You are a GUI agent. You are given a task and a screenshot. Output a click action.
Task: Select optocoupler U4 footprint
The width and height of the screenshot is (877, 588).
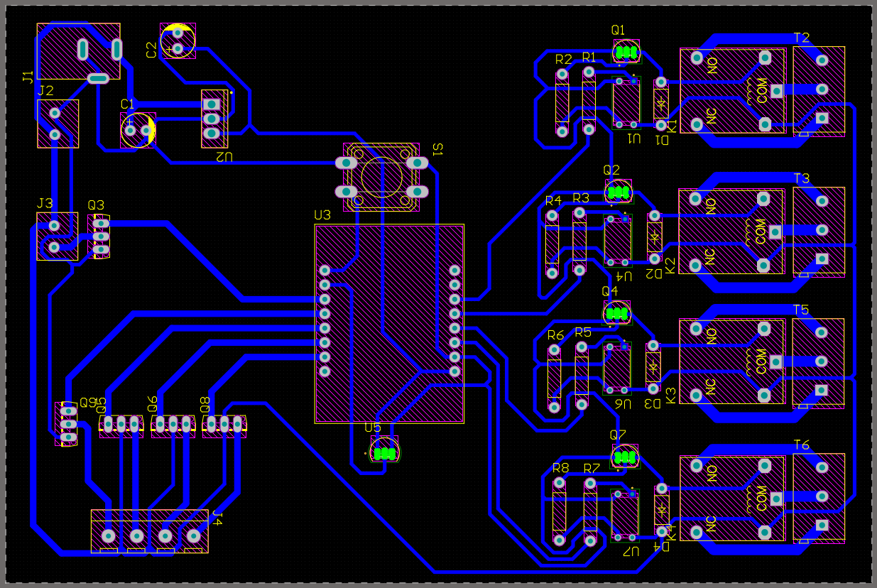(618, 240)
